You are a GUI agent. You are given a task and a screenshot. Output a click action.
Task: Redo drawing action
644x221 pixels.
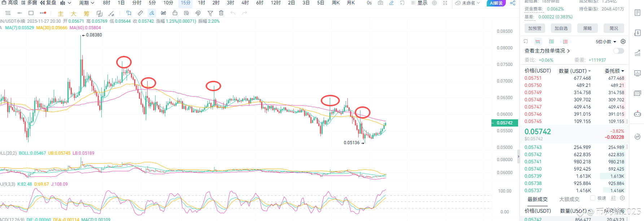(x=245, y=13)
